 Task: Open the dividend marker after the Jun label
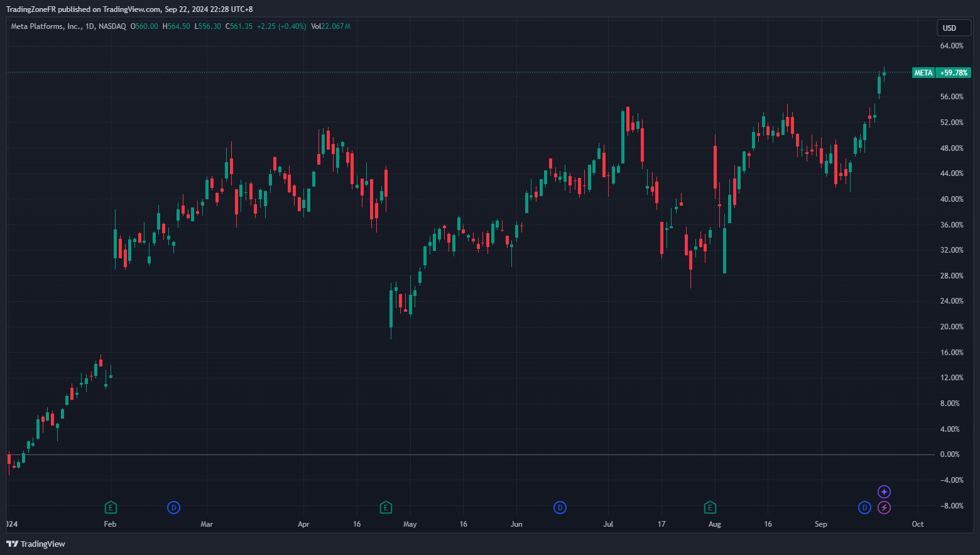(560, 507)
